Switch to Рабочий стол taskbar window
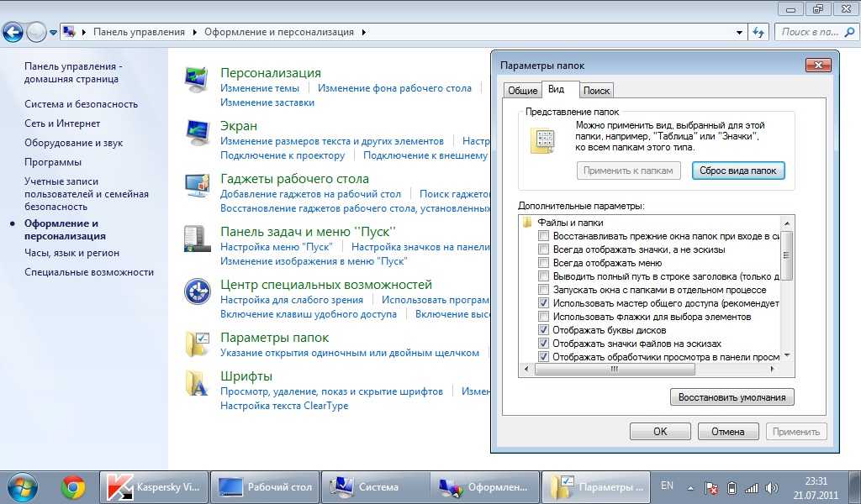Screen dimensions: 861x504 265,487
